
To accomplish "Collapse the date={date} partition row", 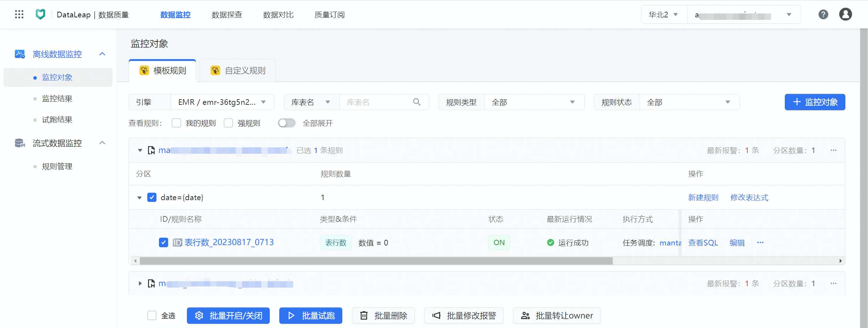I will pos(139,198).
